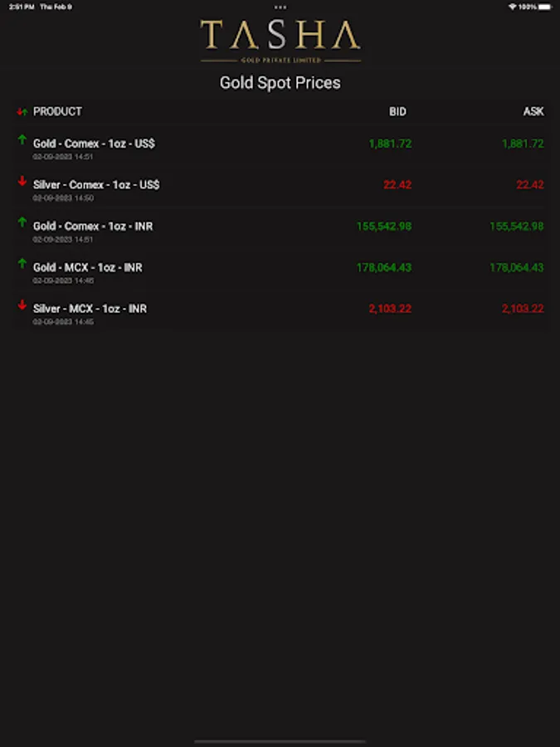Viewport: 560px width, 747px height.
Task: Open the Gold - Comex - 1oz - US$ row
Action: [280, 147]
